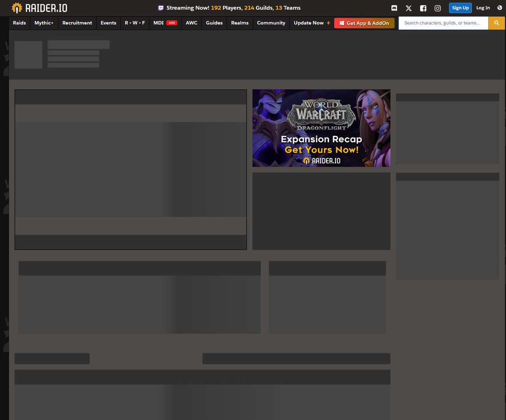Click the 214 Guilds streaming link

tap(258, 8)
